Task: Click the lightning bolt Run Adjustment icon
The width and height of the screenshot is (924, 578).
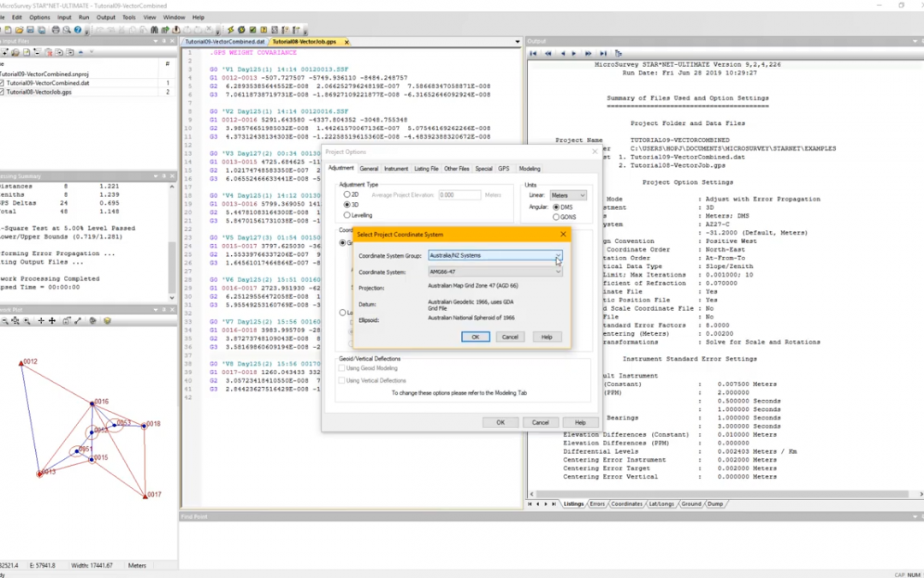Action: coord(230,30)
